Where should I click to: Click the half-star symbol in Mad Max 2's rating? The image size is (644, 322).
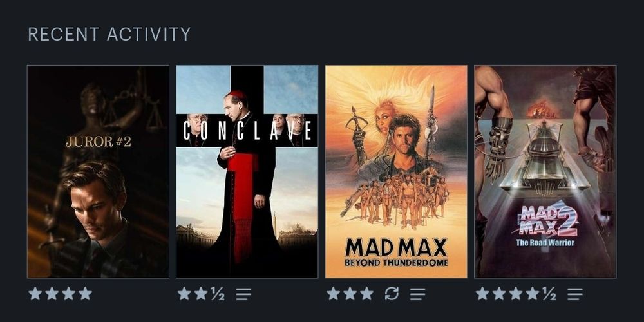tap(549, 294)
